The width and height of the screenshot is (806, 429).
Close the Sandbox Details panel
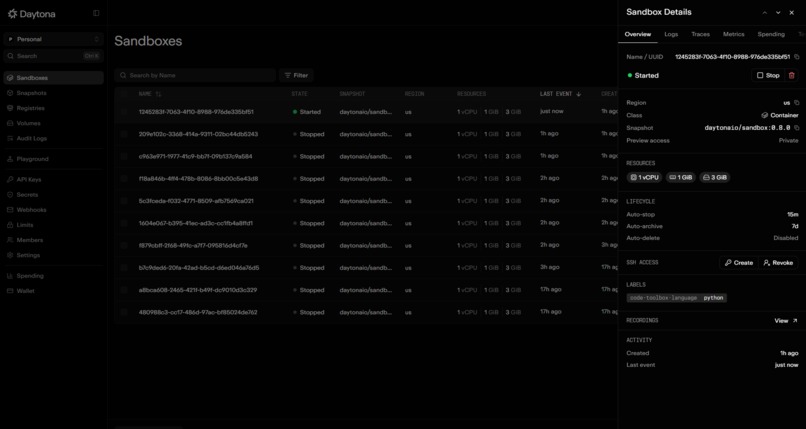tap(792, 13)
